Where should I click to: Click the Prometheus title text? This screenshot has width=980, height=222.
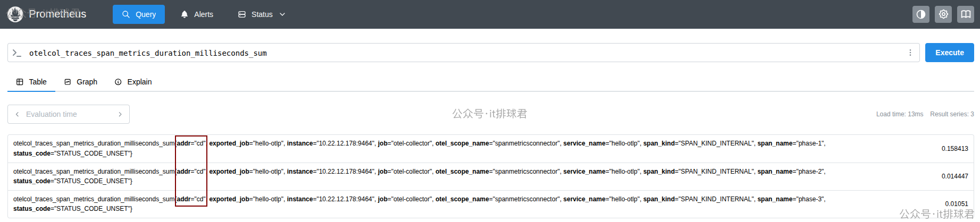point(57,14)
